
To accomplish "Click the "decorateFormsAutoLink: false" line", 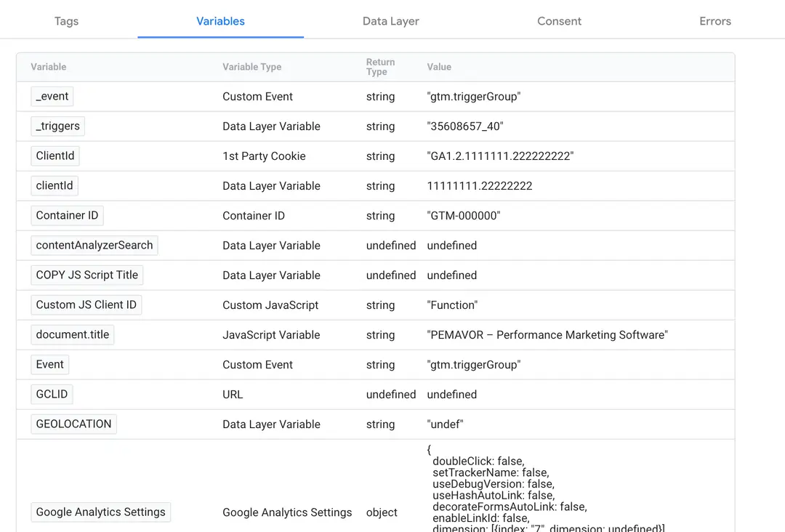I will click(510, 507).
